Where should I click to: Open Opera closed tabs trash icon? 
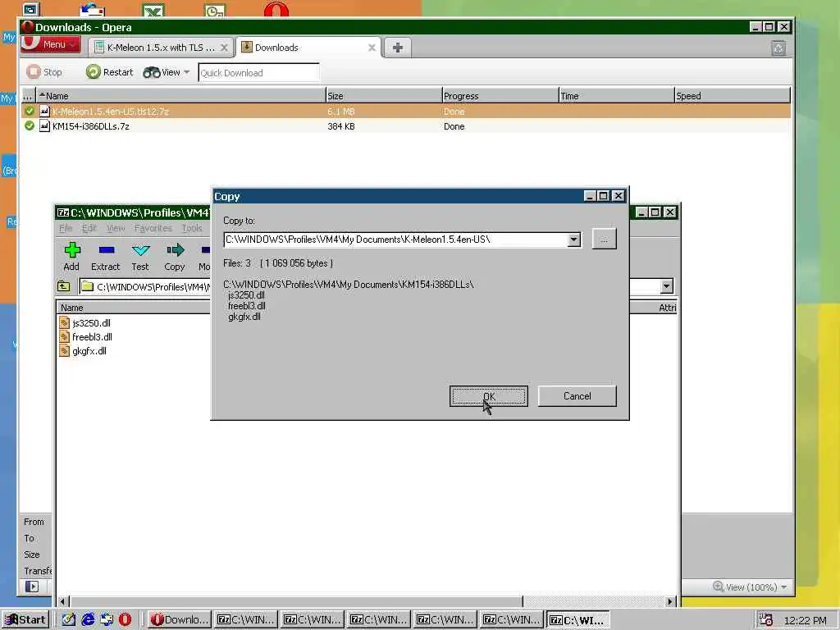778,48
